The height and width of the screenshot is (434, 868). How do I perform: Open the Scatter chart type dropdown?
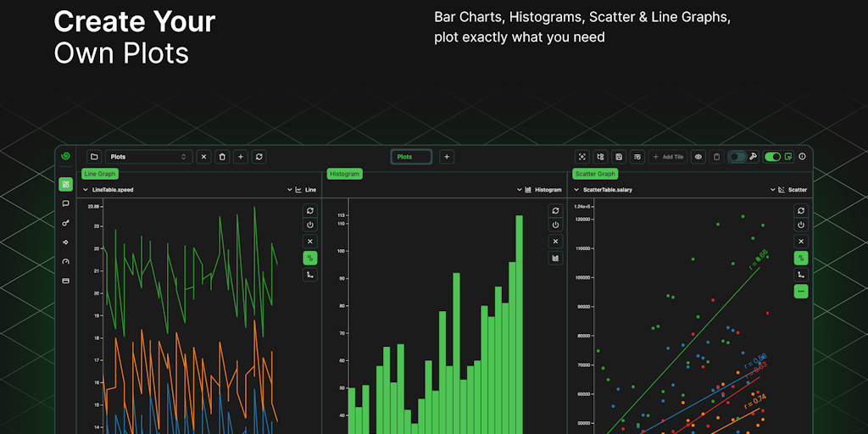788,190
